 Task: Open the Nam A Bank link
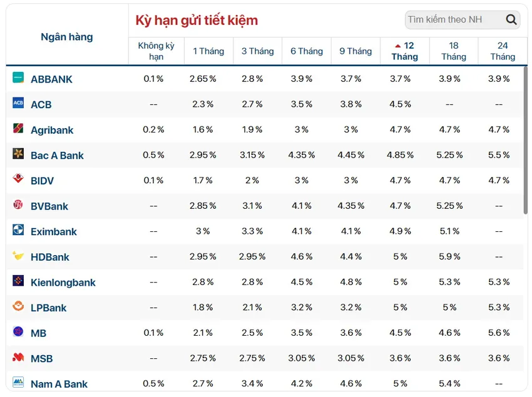click(59, 384)
